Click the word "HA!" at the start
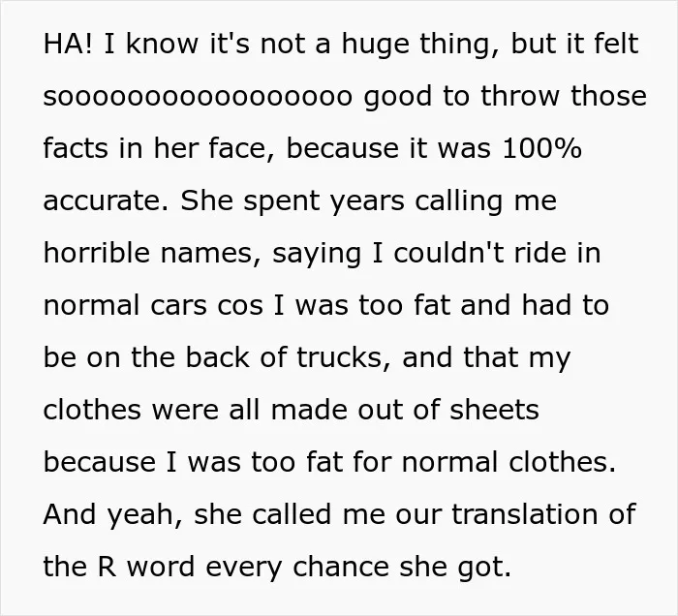Viewport: 678px width, 616px height. coord(68,44)
